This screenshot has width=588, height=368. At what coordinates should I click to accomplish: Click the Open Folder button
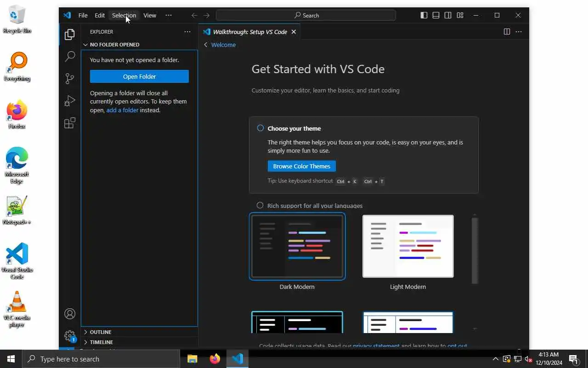pyautogui.click(x=139, y=76)
